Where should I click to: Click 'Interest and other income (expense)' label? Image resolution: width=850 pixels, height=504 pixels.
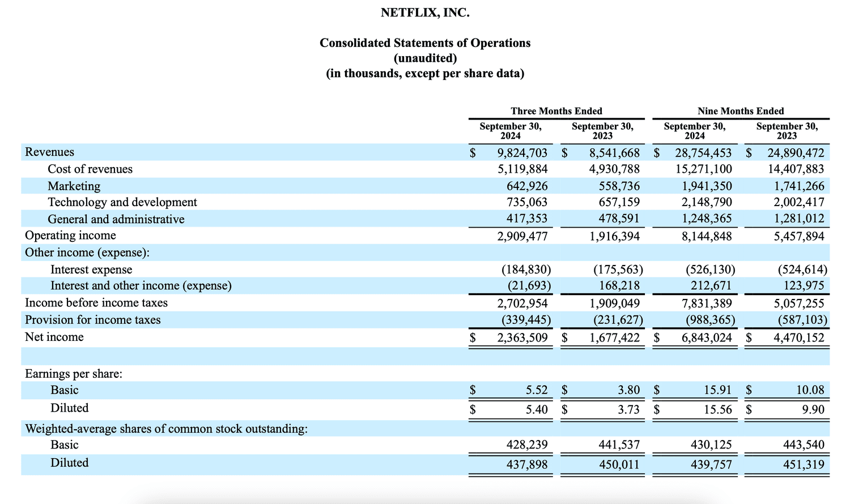(x=141, y=286)
